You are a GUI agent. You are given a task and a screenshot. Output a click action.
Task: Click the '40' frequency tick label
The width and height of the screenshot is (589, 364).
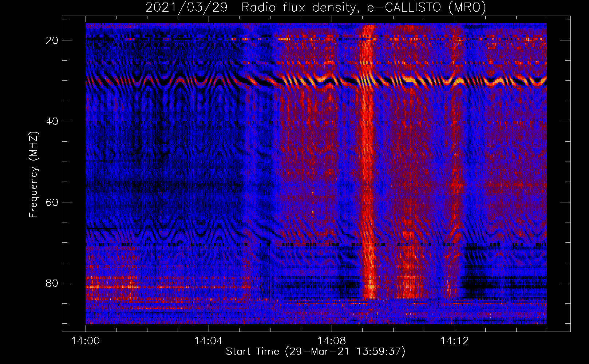(52, 121)
